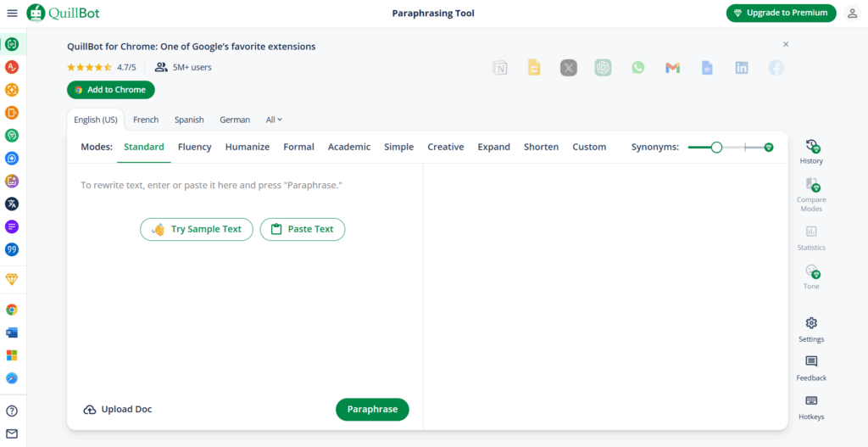Viewport: 868px width, 447px height.
Task: Click the WhatsApp icon in banner
Action: pos(637,68)
